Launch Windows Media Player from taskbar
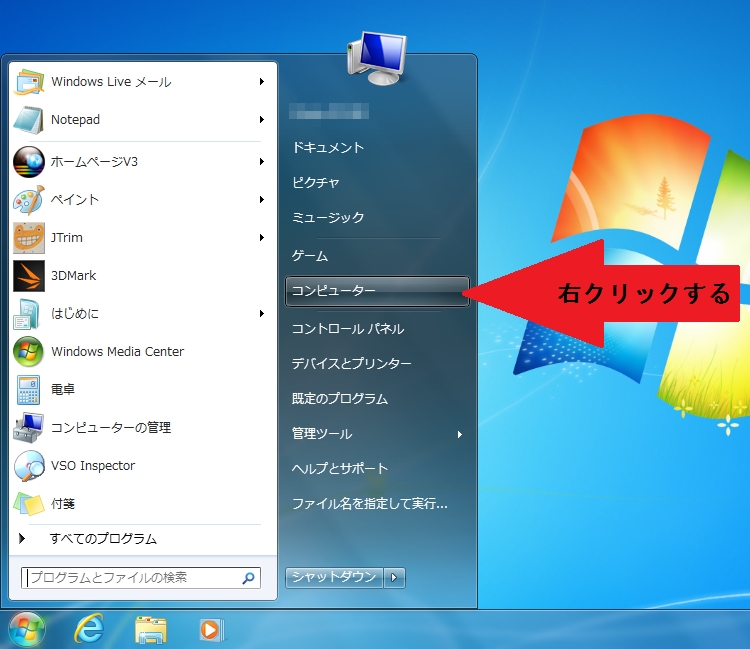The image size is (750, 649). point(211,629)
